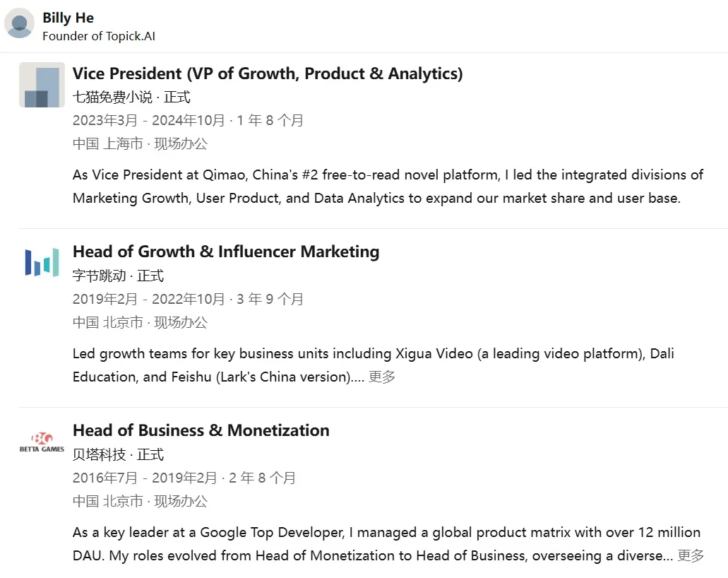The image size is (728, 578).
Task: Click the 七猫免费小说 company name
Action: (112, 97)
